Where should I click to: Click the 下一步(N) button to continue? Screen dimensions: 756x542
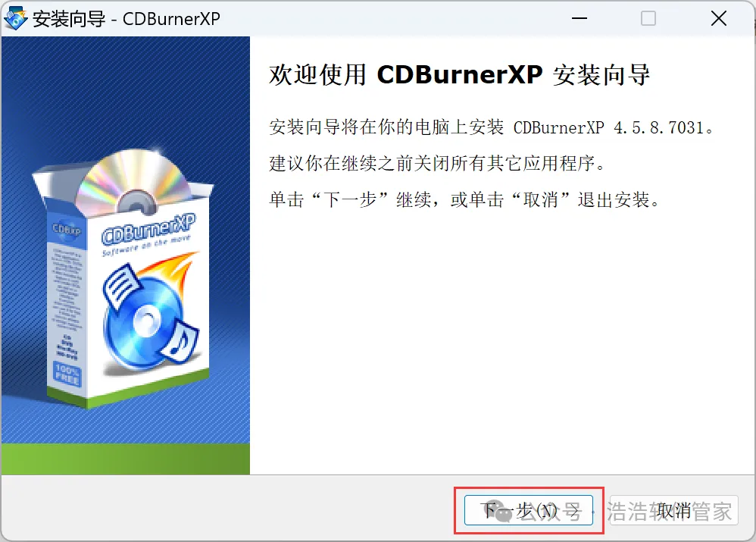(x=529, y=510)
